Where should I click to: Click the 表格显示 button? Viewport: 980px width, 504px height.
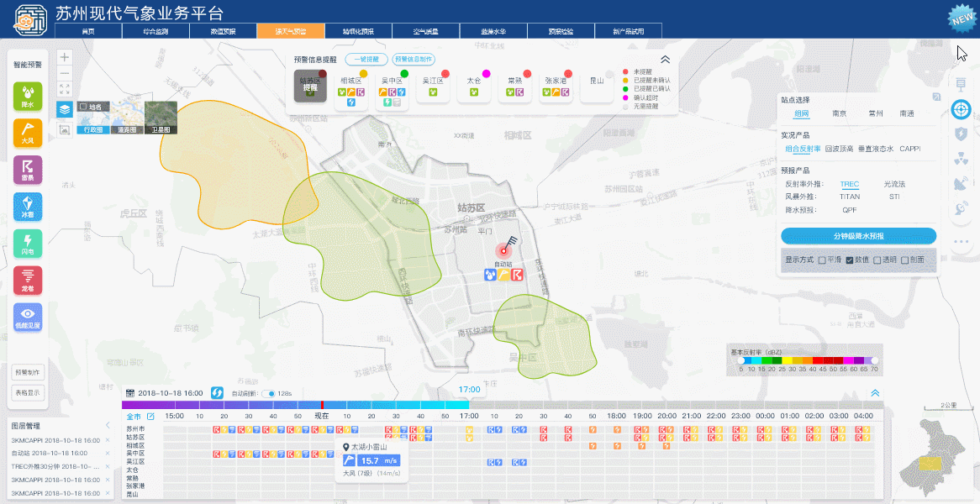point(28,393)
